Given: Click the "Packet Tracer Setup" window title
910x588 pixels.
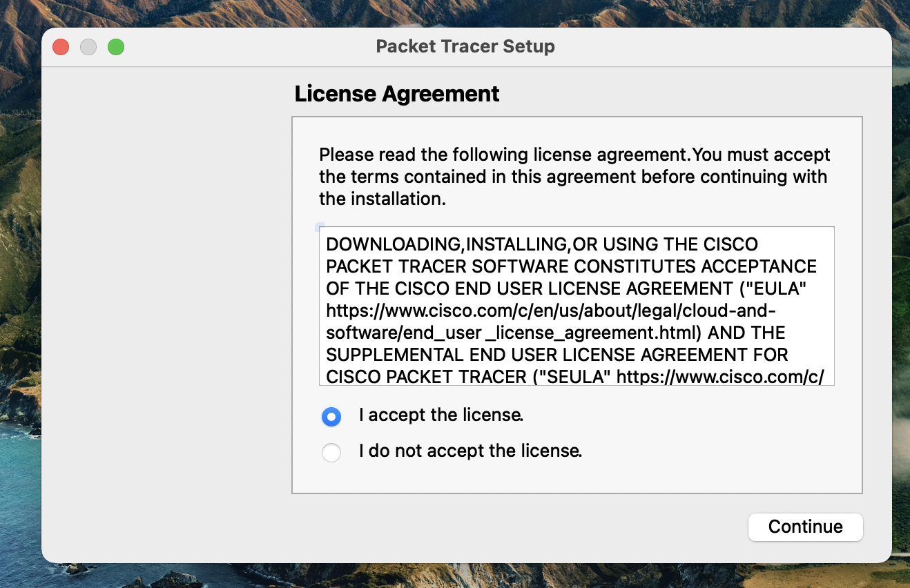Looking at the screenshot, I should tap(465, 47).
